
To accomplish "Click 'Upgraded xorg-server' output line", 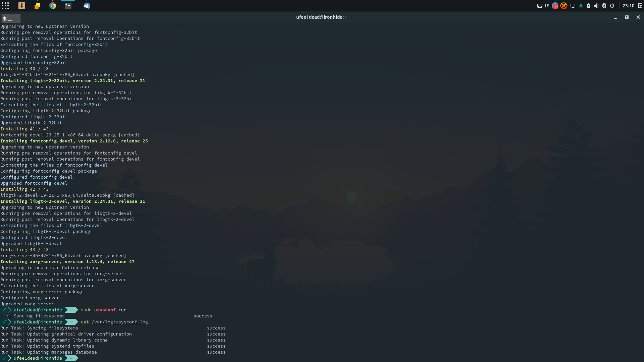I will click(27, 304).
